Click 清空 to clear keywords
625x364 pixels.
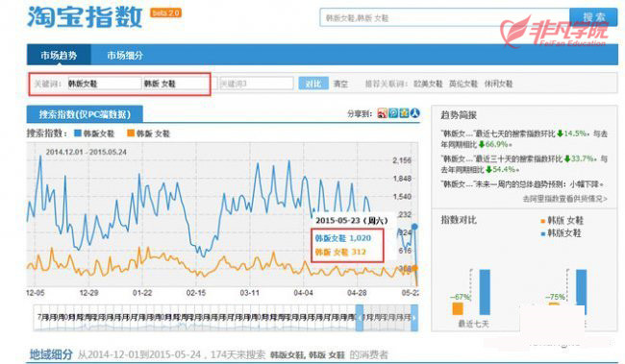point(340,84)
